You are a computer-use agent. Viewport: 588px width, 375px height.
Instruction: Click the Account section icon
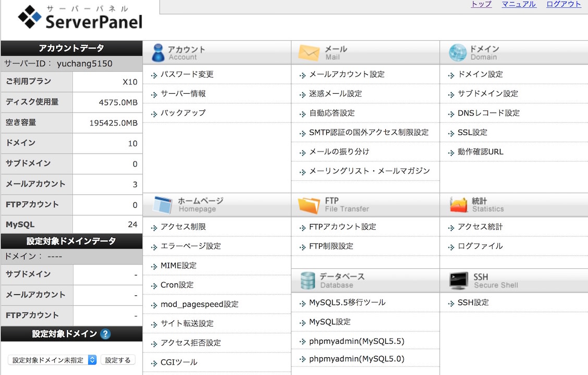(159, 52)
